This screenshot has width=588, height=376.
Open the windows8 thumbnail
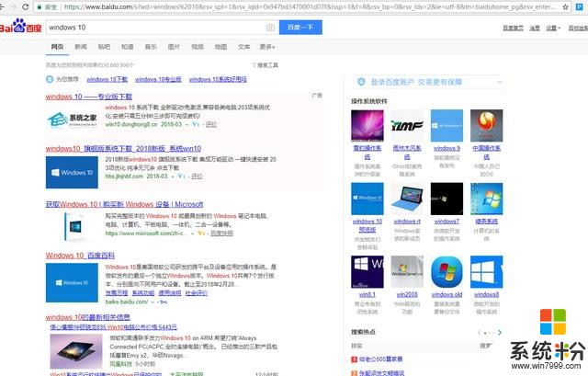486,272
